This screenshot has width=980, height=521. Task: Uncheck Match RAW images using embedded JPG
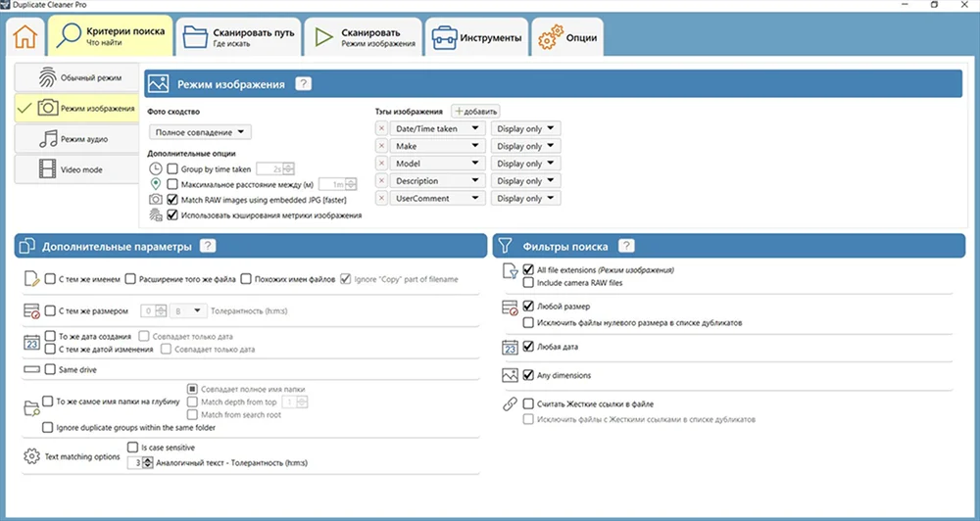tap(172, 199)
